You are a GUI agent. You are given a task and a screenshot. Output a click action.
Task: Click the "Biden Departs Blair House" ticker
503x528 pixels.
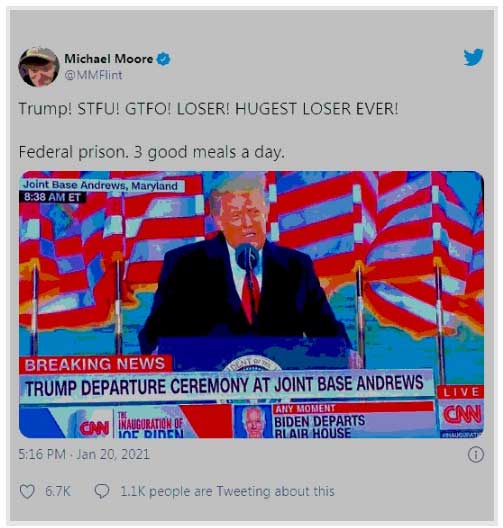(320, 426)
